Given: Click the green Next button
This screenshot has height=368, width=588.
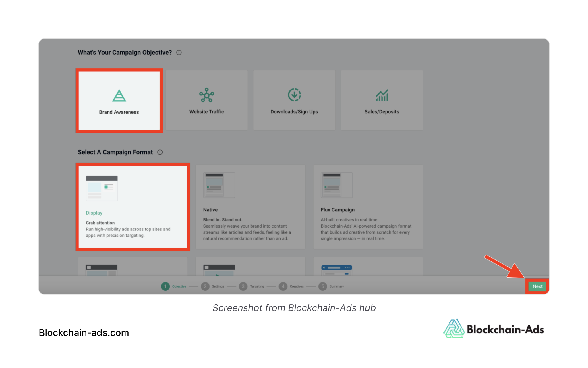Looking at the screenshot, I should (537, 286).
